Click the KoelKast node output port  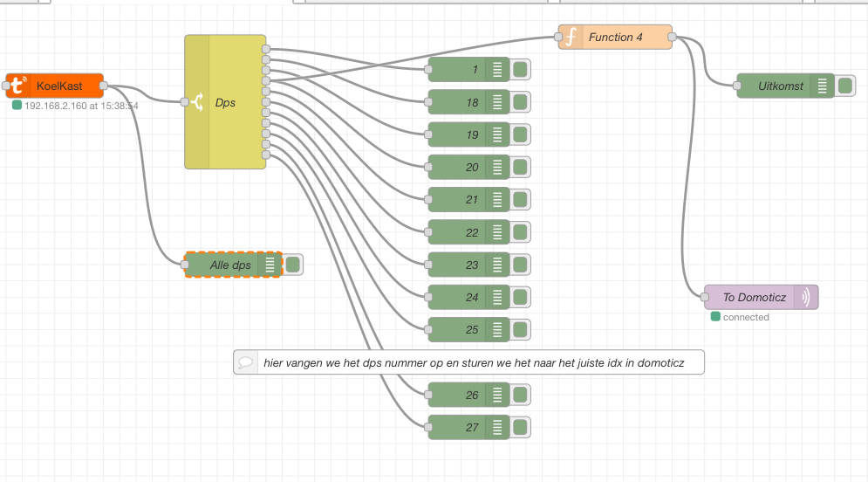[x=104, y=86]
